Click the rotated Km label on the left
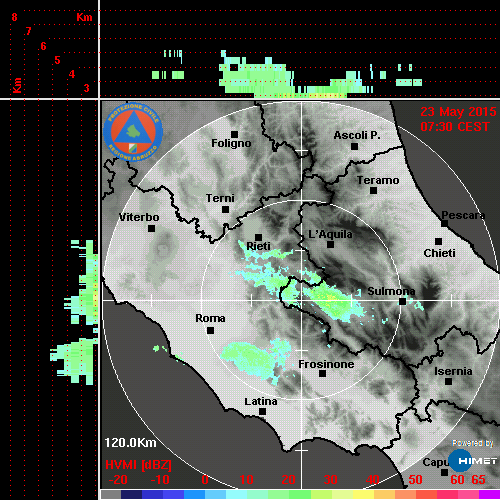 [17, 85]
